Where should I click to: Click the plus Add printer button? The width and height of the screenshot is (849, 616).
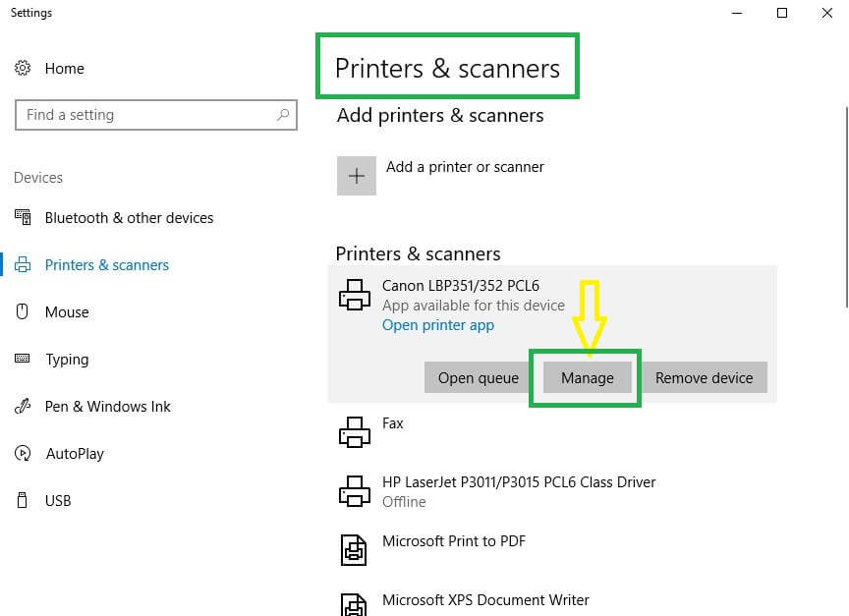[x=357, y=176]
